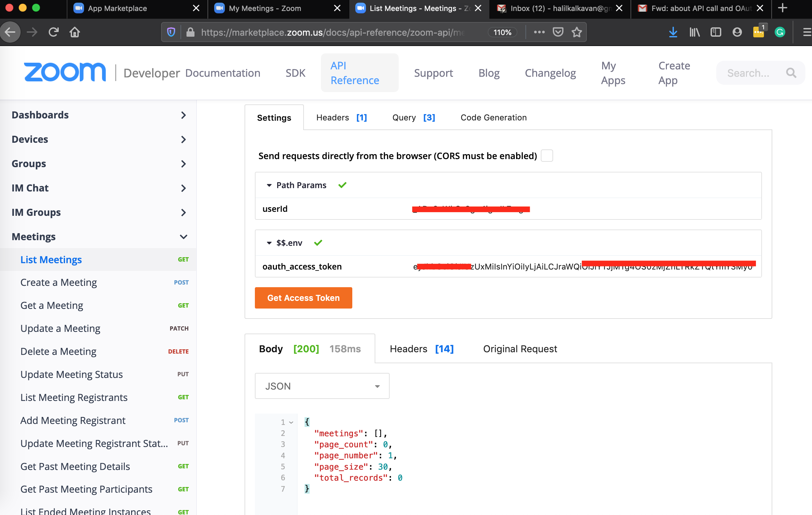Bookmark this page with the star icon
Screen dimensions: 812x515
(576, 32)
